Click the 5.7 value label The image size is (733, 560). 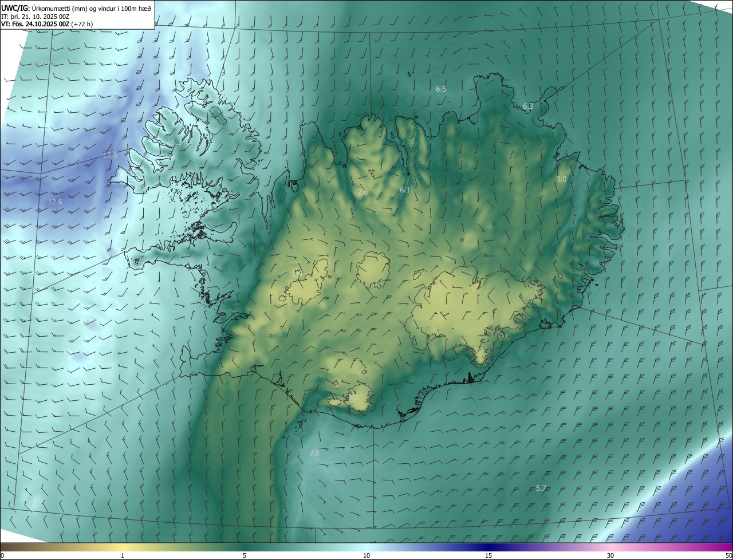pyautogui.click(x=541, y=488)
